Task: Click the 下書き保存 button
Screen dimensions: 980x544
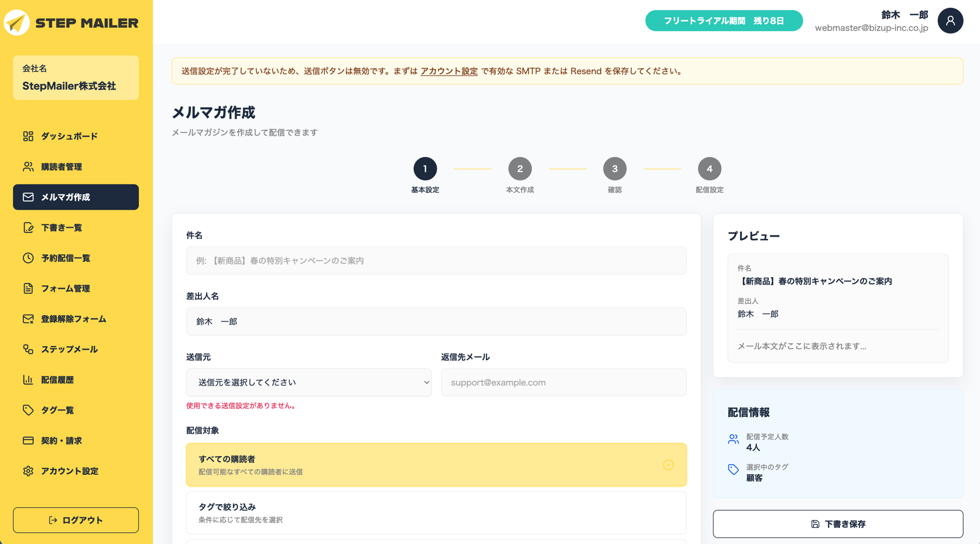Action: (x=838, y=524)
